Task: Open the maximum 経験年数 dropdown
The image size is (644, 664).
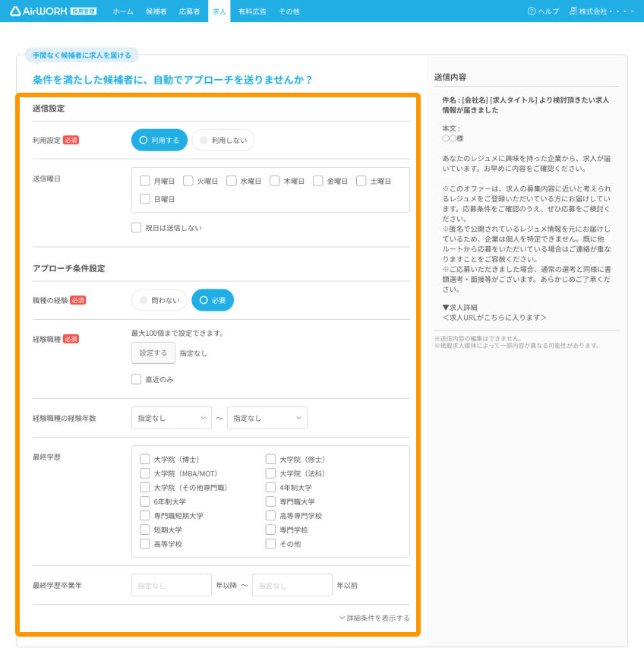Action: [x=267, y=418]
